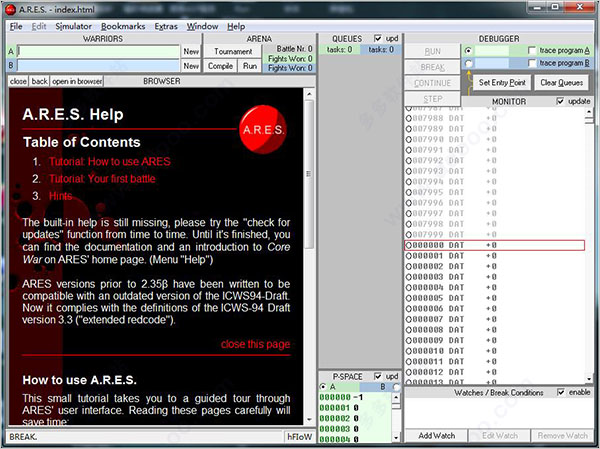Select monitor row 007999 DAT

[x=494, y=235]
